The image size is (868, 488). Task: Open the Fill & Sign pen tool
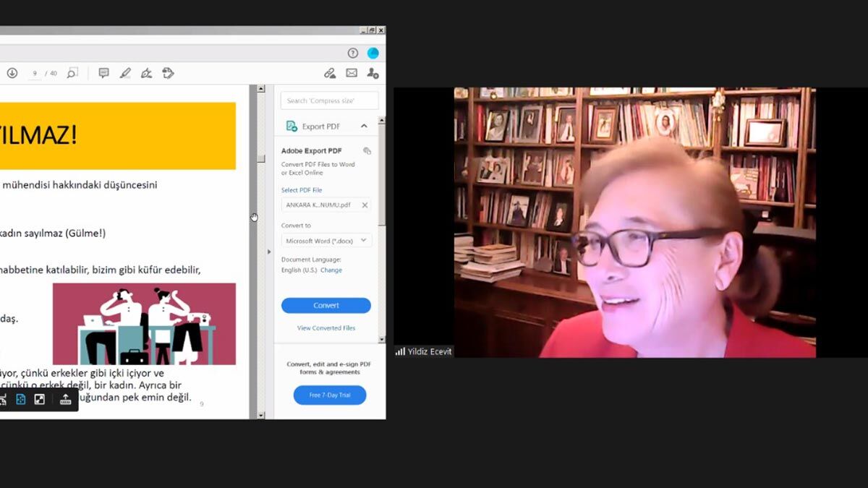pyautogui.click(x=146, y=73)
